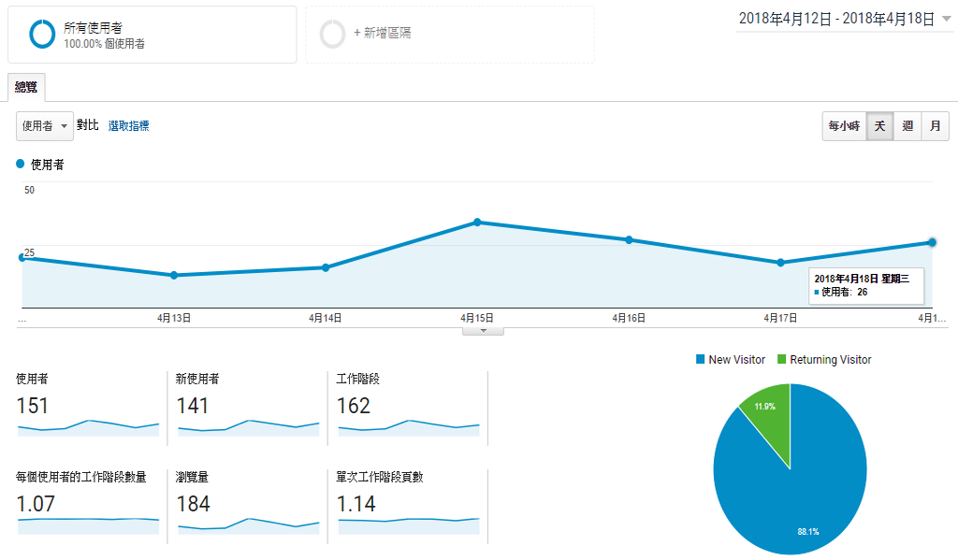Select the 天 time granularity button
This screenshot has height=560, width=958.
(x=879, y=126)
